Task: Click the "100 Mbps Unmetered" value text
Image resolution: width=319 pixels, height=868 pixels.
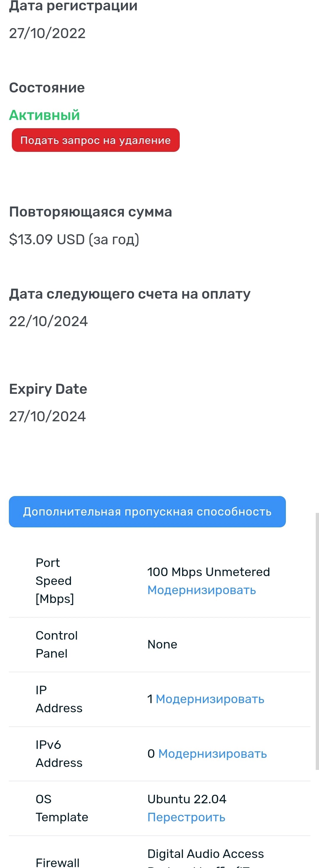Action: [209, 572]
